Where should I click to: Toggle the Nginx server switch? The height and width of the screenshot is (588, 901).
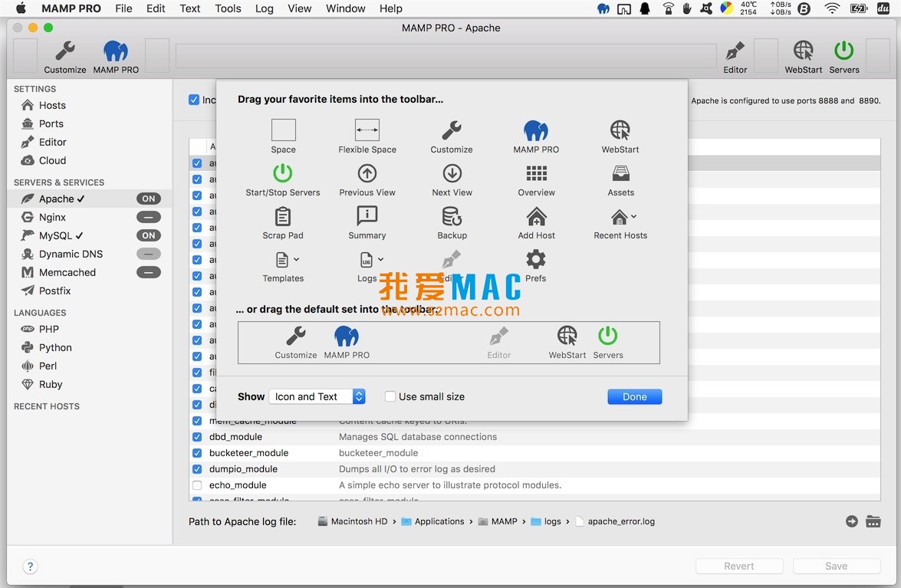coord(148,217)
